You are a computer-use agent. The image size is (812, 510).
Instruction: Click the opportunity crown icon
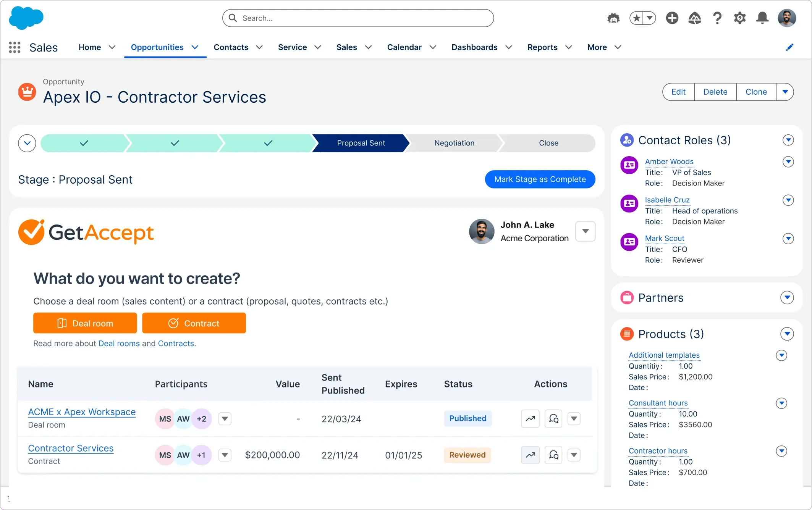tap(27, 92)
